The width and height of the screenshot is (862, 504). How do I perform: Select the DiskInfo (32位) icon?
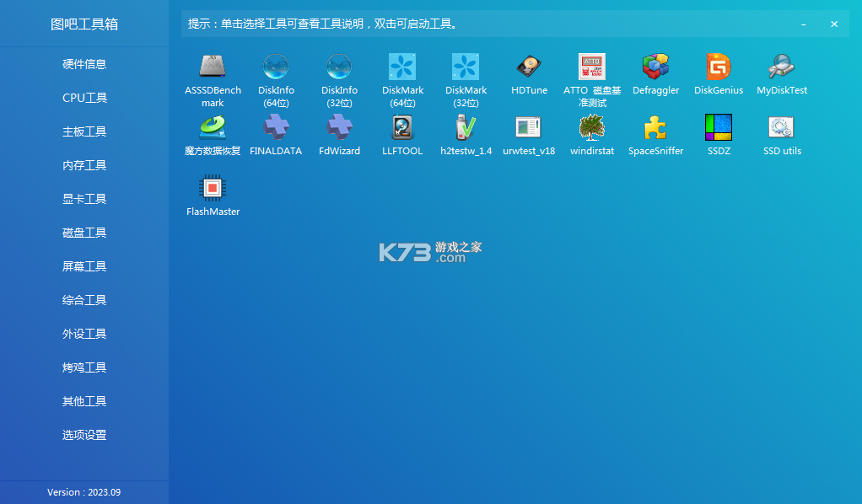coord(339,67)
